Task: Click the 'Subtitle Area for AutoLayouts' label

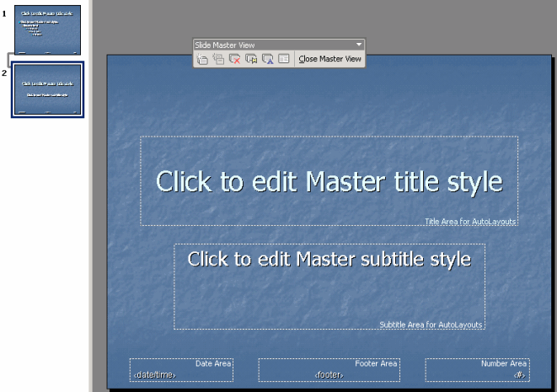Action: coord(431,325)
